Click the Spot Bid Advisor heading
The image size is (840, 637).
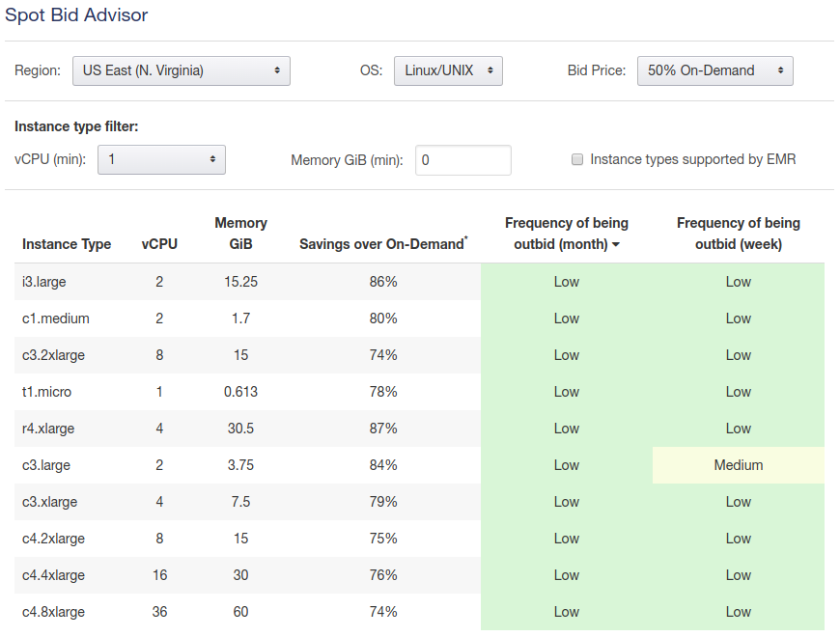coord(76,15)
